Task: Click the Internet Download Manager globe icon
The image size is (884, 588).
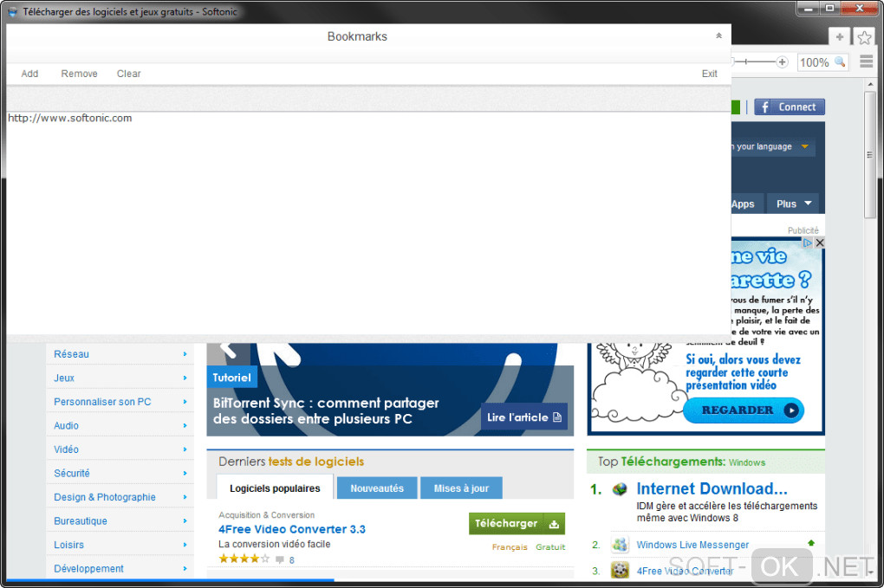Action: click(x=620, y=489)
